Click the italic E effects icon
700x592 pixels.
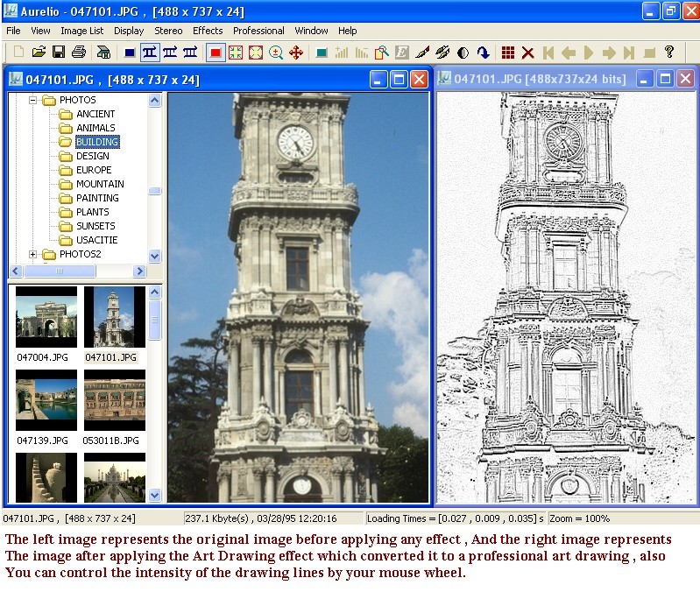coord(402,53)
